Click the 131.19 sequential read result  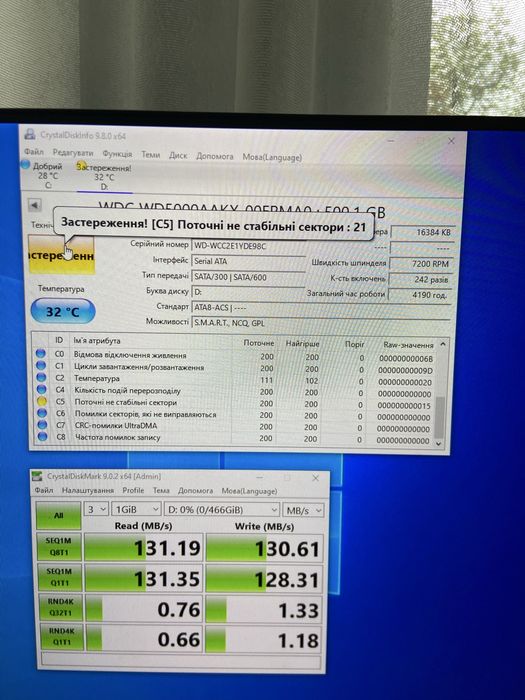(144, 547)
